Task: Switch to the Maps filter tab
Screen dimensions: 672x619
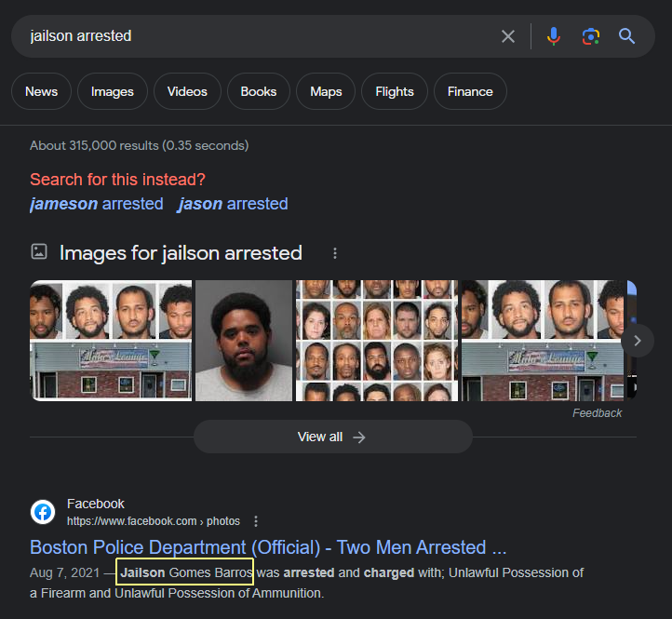Action: click(x=326, y=91)
